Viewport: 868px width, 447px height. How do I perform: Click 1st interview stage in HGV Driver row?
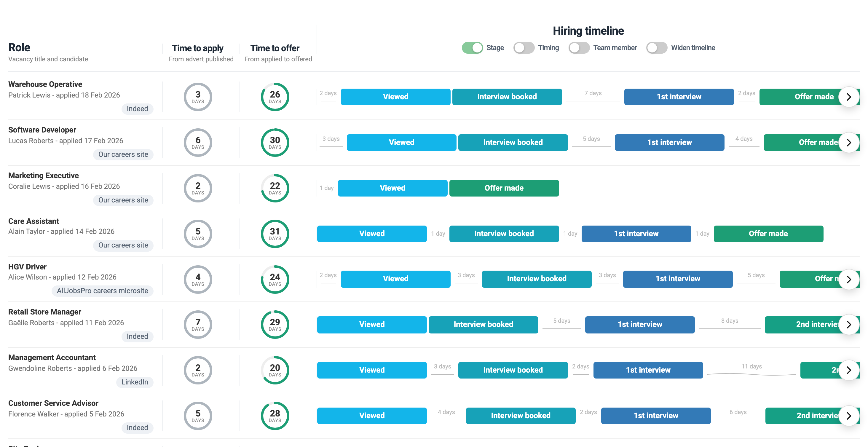[x=678, y=279]
